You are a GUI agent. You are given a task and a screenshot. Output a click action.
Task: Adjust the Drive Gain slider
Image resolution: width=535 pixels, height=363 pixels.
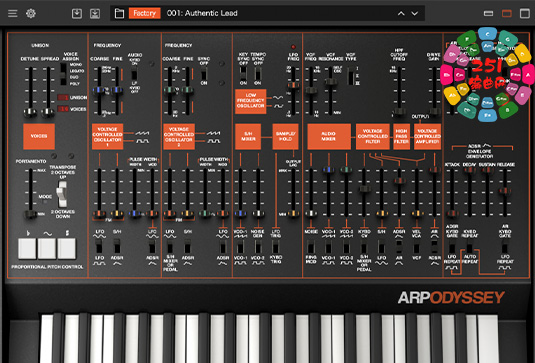coord(434,112)
